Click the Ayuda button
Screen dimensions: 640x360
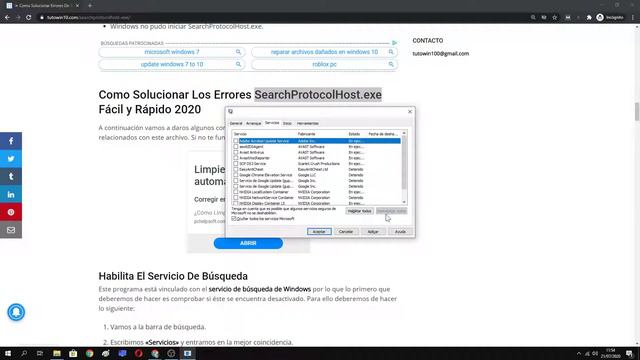400,231
